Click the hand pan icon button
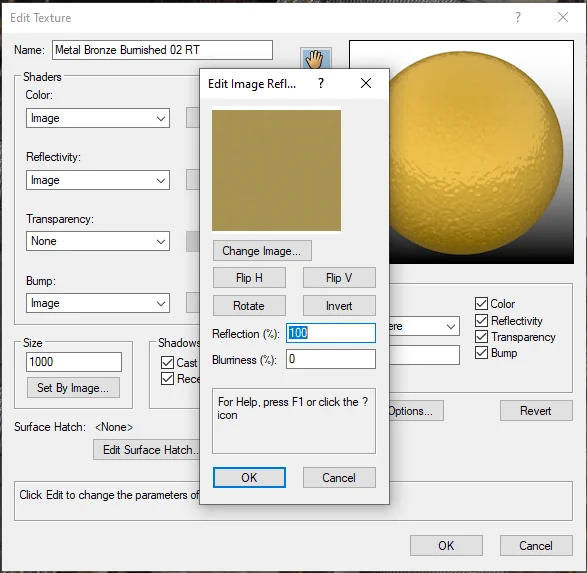The width and height of the screenshot is (587, 573). (316, 58)
